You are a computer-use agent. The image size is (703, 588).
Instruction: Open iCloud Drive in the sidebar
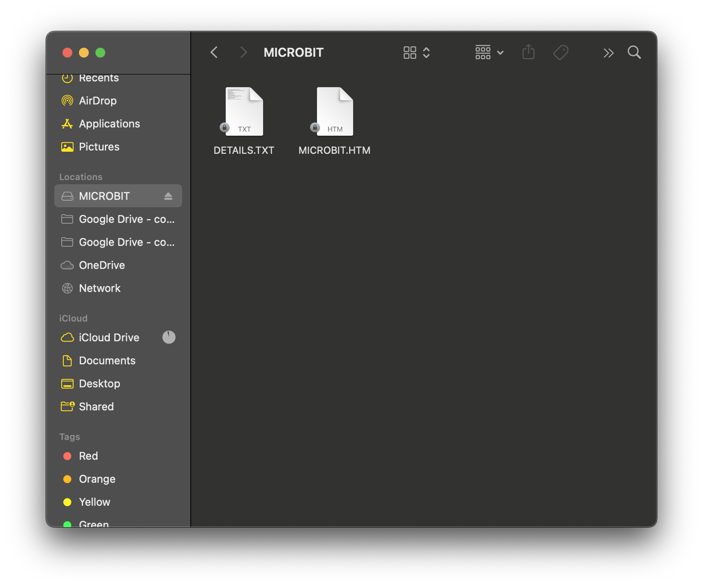(118, 338)
